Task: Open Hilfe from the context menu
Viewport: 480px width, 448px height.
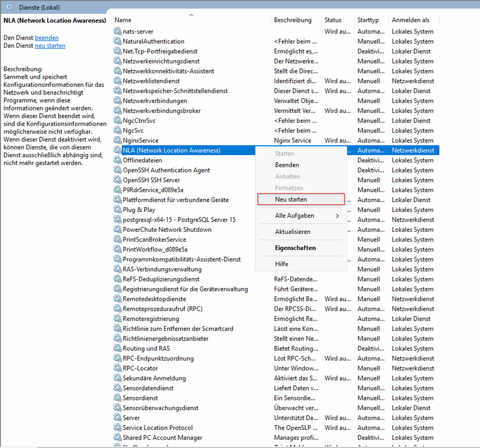Action: [282, 264]
